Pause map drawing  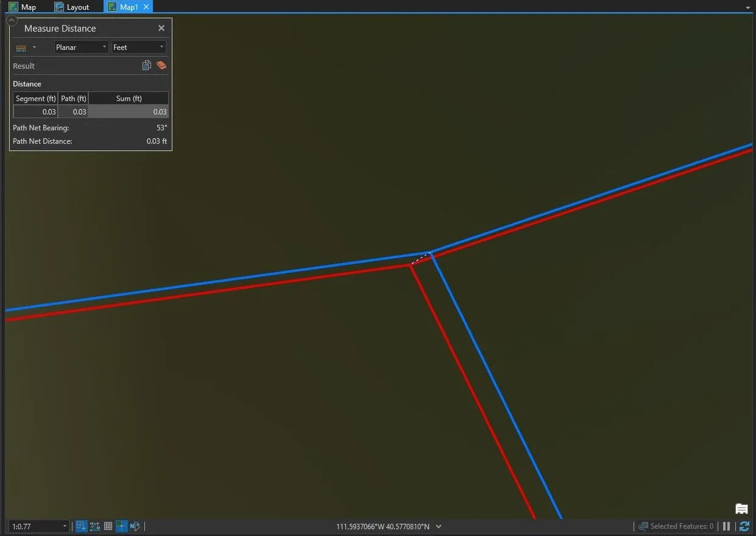726,526
